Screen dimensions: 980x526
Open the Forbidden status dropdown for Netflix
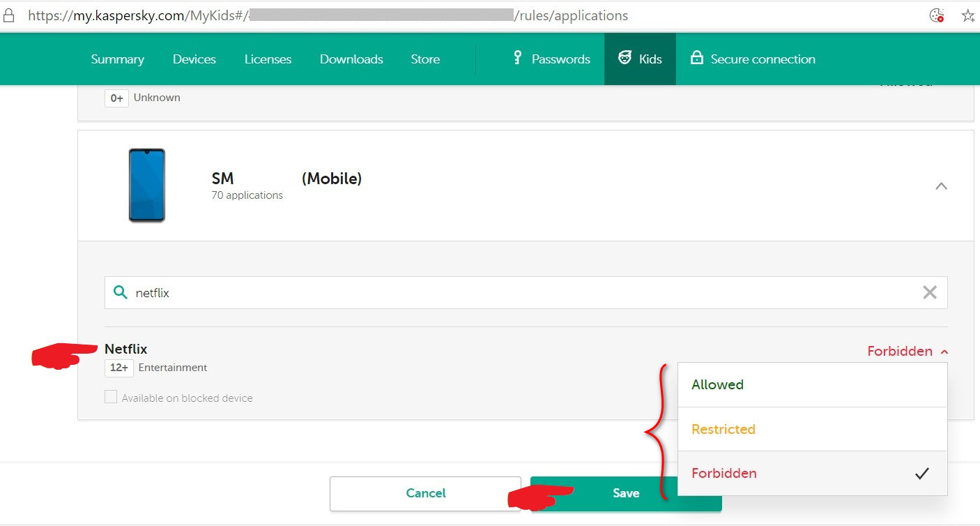907,352
